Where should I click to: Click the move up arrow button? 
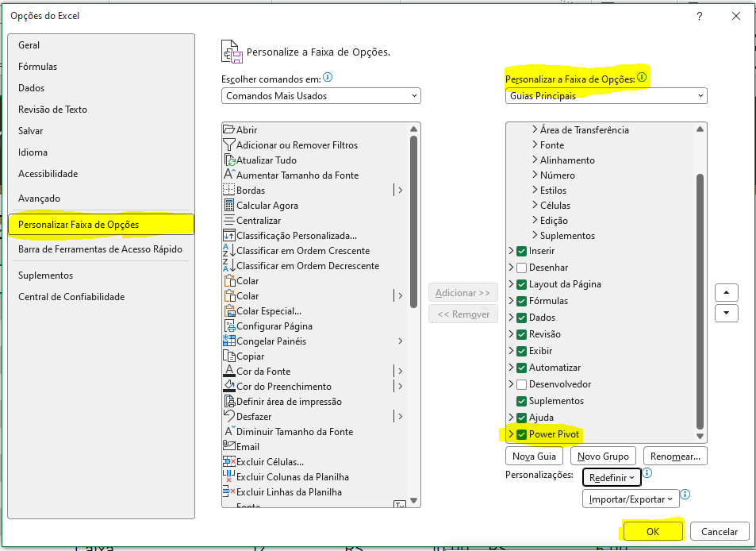[727, 292]
